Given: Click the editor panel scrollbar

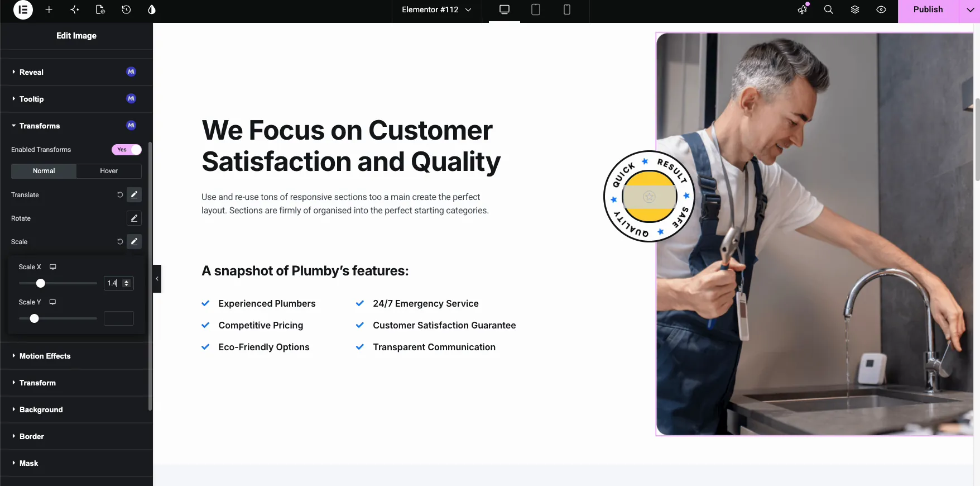Looking at the screenshot, I should pos(150,276).
